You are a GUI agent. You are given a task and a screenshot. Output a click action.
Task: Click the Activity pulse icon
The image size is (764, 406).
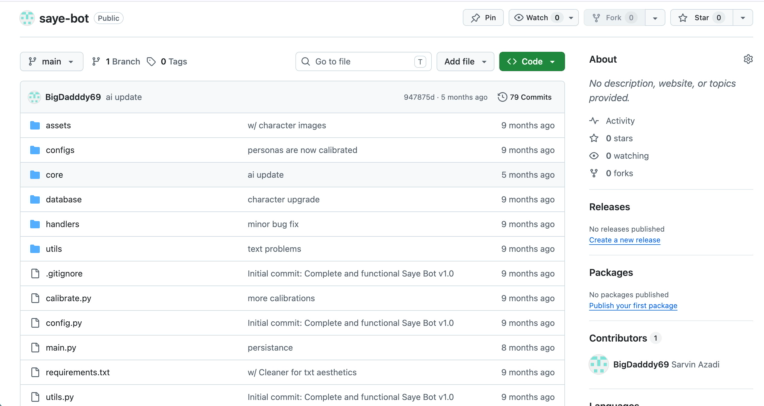593,121
